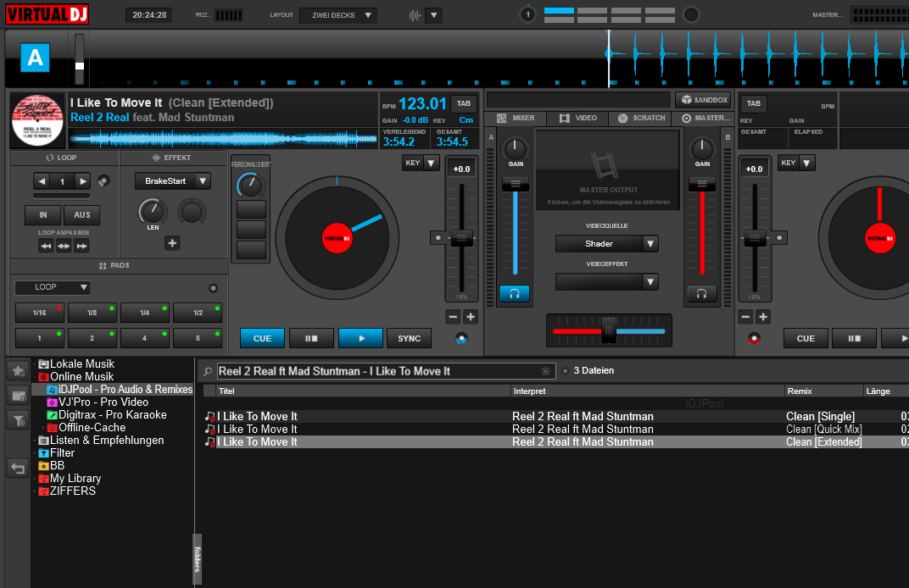Open the Shader video source dropdown
The image size is (909, 588).
pos(607,244)
